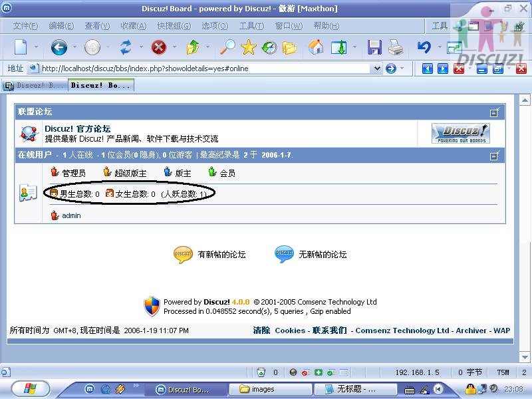This screenshot has height=399, width=532.
Task: Open the 收藏(A) menu
Action: pyautogui.click(x=134, y=26)
